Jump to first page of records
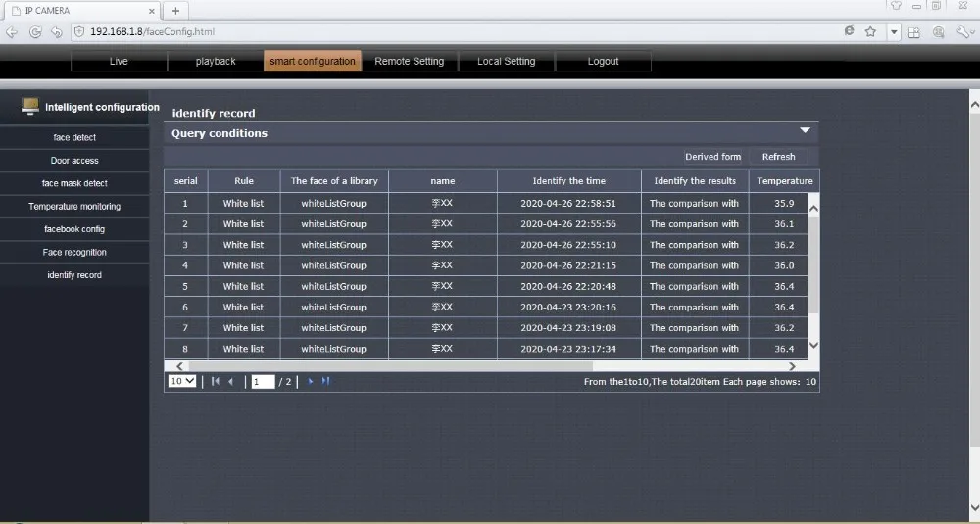 point(215,381)
